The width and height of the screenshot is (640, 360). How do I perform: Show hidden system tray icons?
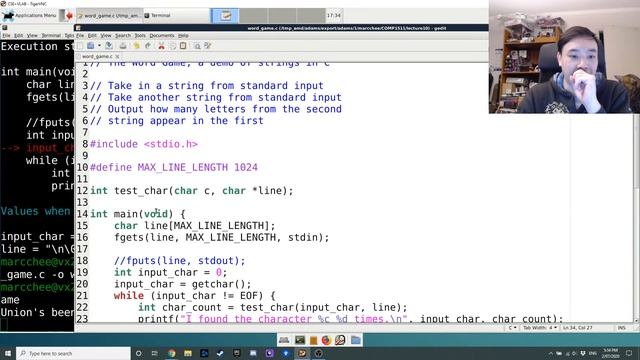tap(551, 353)
